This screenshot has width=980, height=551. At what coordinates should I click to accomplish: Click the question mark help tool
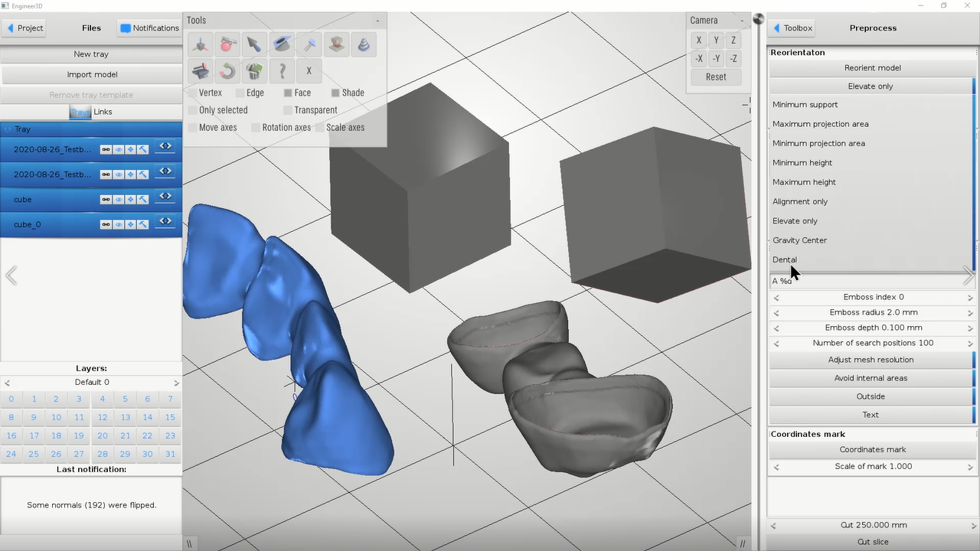(282, 71)
